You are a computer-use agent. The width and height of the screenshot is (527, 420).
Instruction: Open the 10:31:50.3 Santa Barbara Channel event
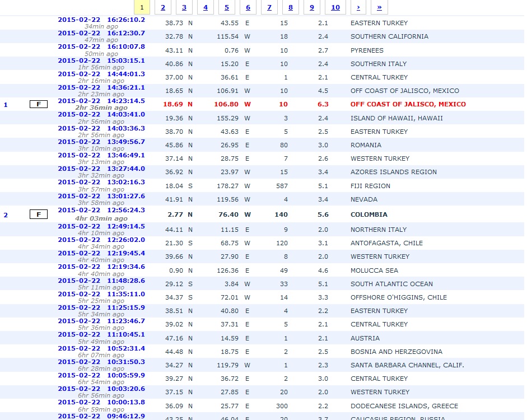101,362
